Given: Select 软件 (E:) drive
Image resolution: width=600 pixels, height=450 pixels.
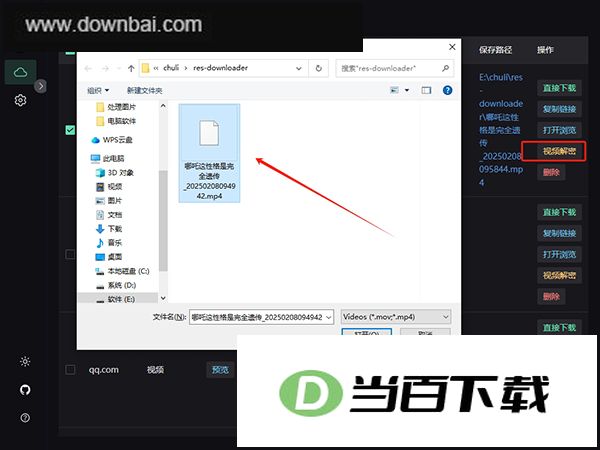Looking at the screenshot, I should [x=116, y=299].
